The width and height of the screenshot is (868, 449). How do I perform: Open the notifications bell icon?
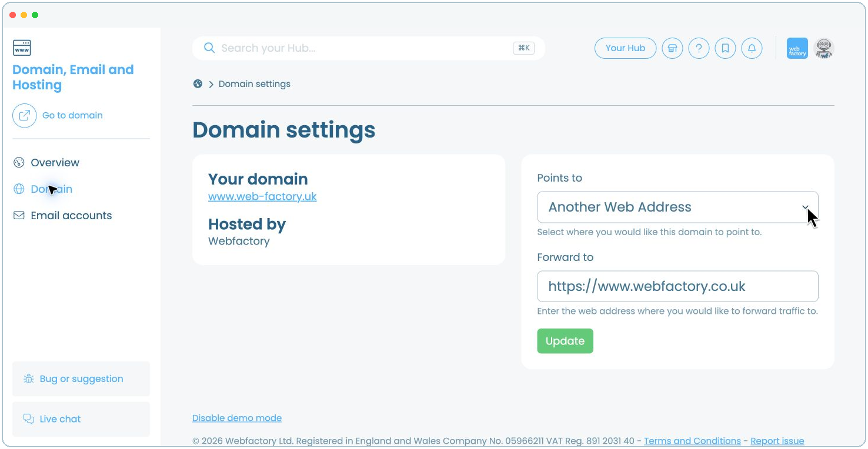click(x=752, y=48)
